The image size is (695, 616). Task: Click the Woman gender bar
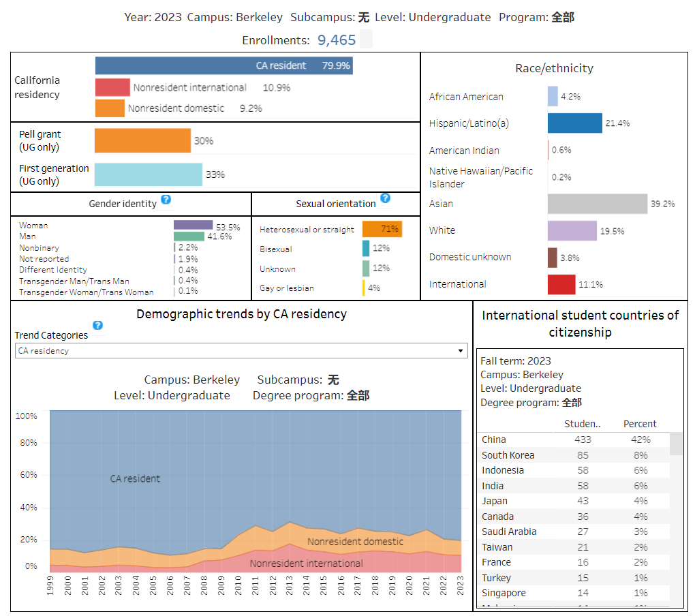pos(194,225)
